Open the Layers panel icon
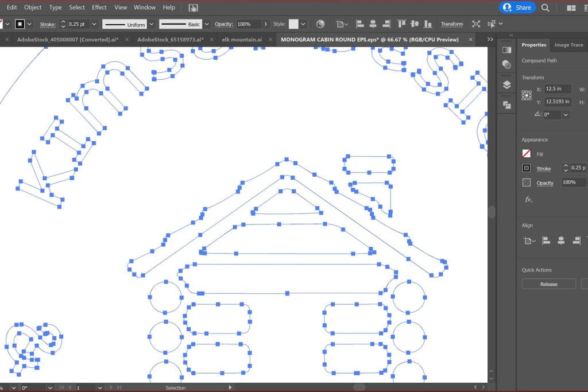588x392 pixels. point(506,84)
